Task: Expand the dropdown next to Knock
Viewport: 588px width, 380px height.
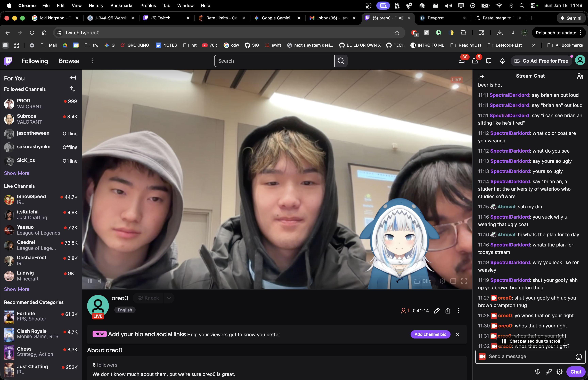Action: [x=169, y=298]
